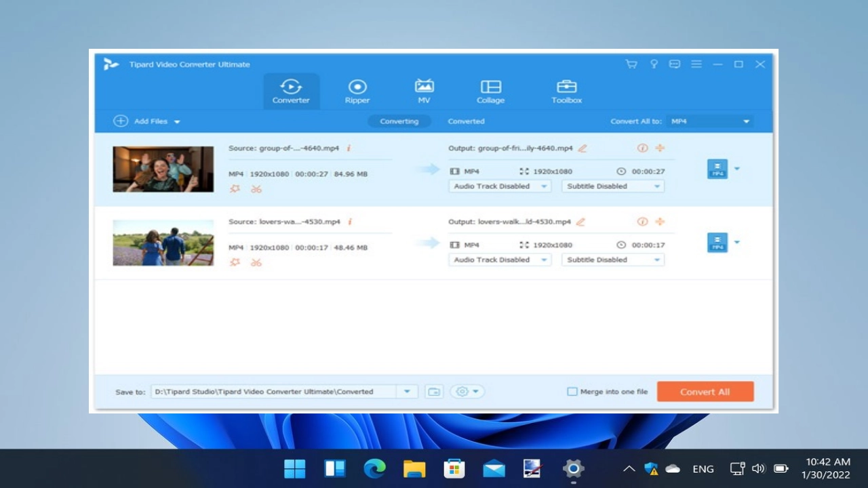868x488 pixels.
Task: Expand the Add Files dropdown arrow
Action: click(177, 122)
